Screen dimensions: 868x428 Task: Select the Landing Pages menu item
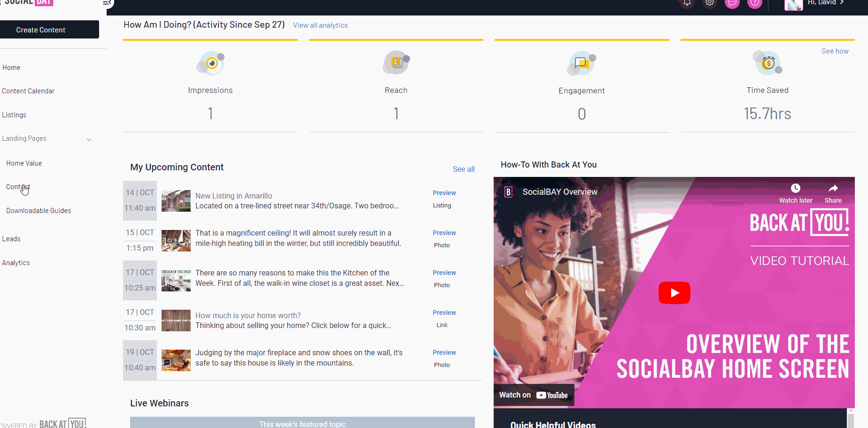pyautogui.click(x=24, y=138)
